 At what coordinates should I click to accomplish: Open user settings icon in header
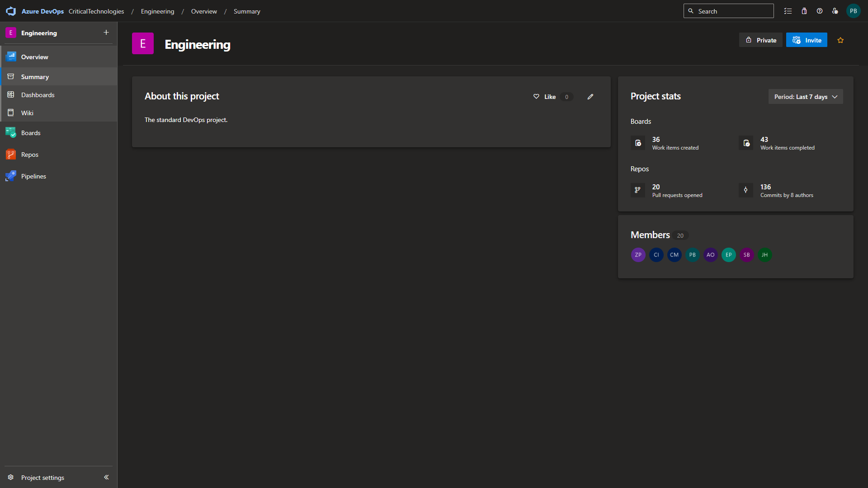coord(835,11)
